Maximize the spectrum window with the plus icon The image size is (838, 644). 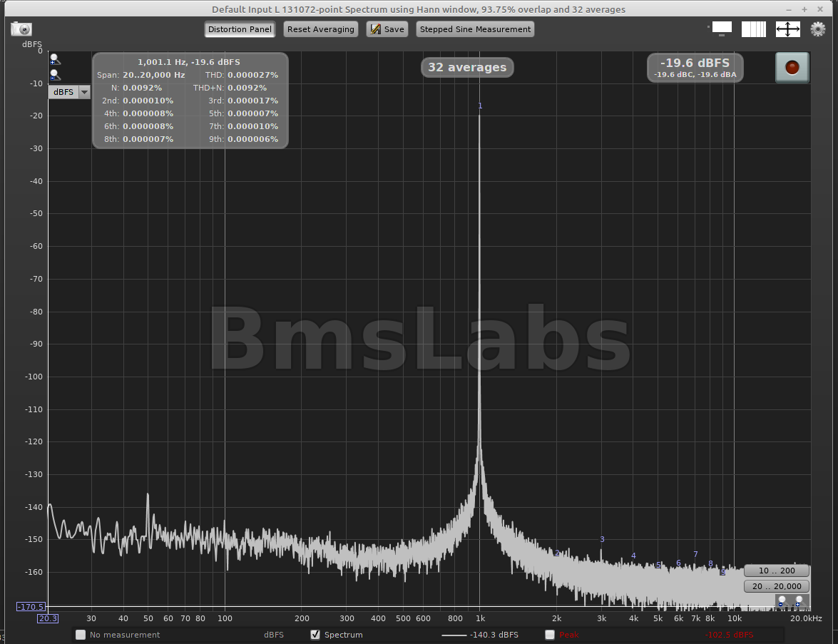point(804,9)
